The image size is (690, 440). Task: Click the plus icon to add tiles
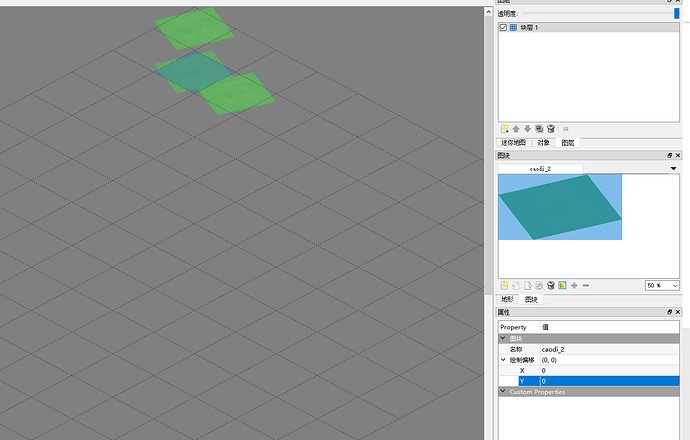(x=574, y=286)
